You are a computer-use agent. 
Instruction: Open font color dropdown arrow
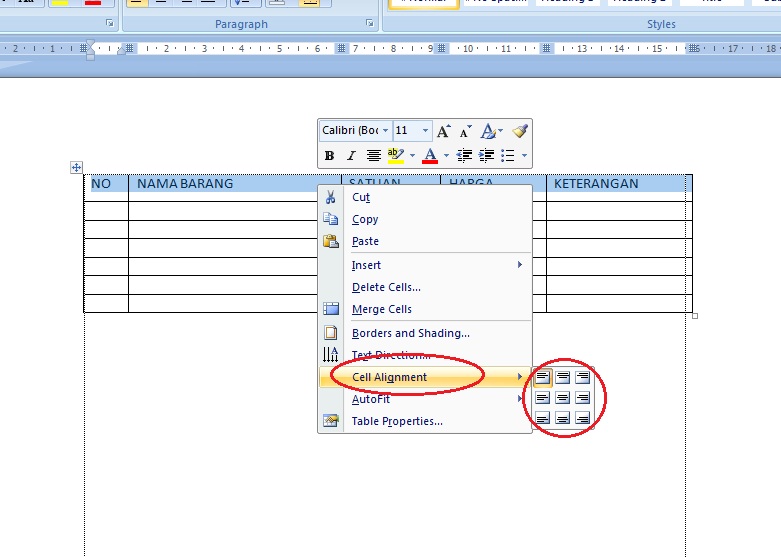click(x=446, y=155)
